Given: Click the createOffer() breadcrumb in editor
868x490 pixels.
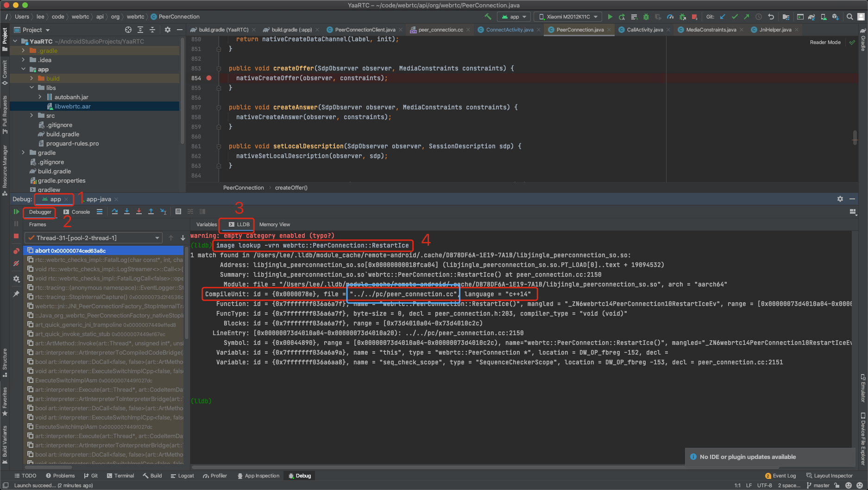Looking at the screenshot, I should pyautogui.click(x=291, y=188).
